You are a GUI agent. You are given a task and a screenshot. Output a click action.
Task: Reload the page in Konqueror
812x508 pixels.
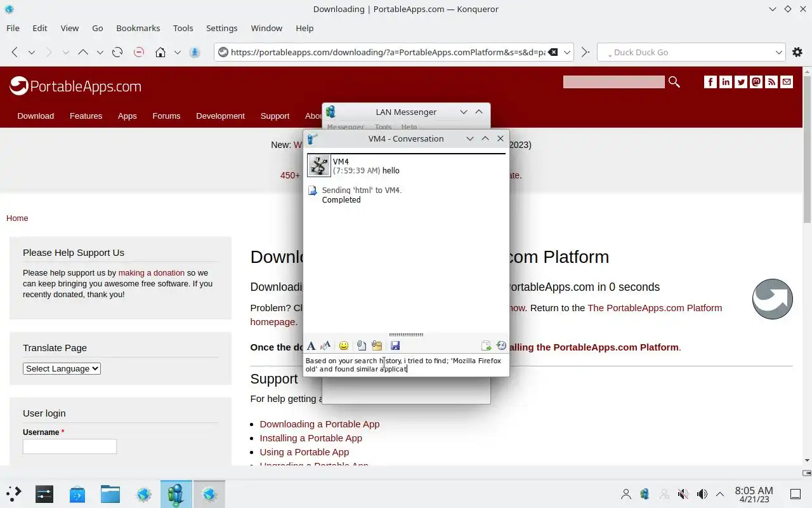[117, 52]
